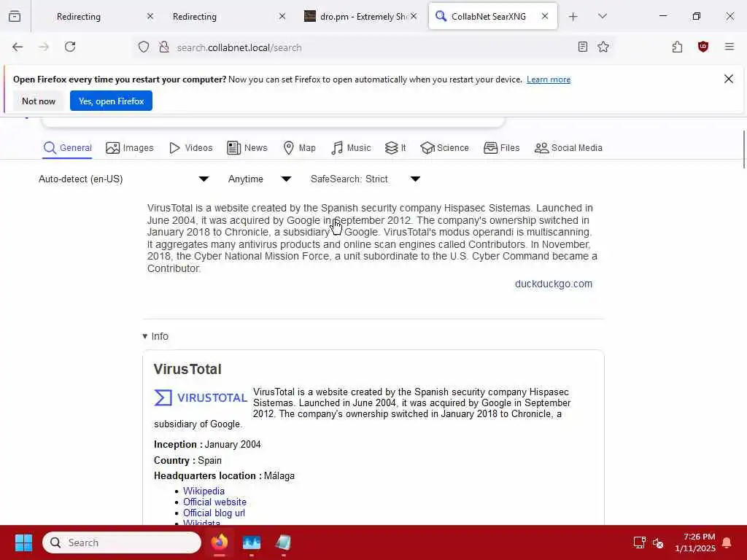Select the Videos search category
Image resolution: width=747 pixels, height=560 pixels.
point(190,148)
